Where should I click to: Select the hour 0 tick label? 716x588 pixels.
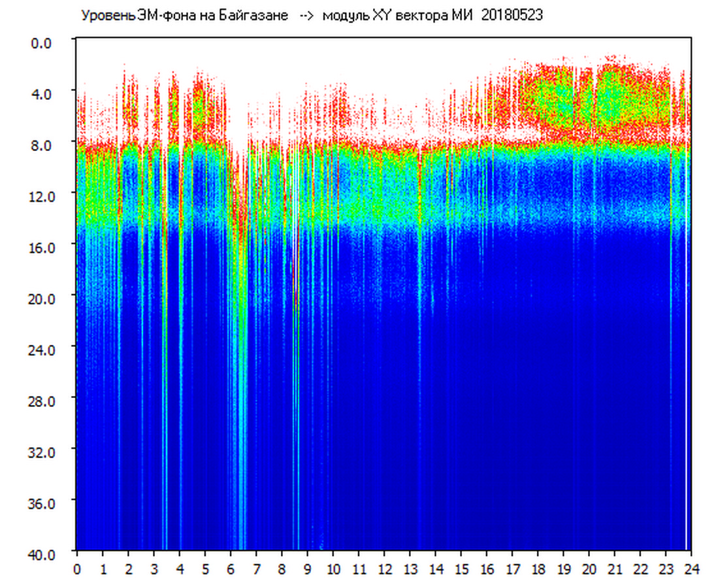(x=77, y=570)
